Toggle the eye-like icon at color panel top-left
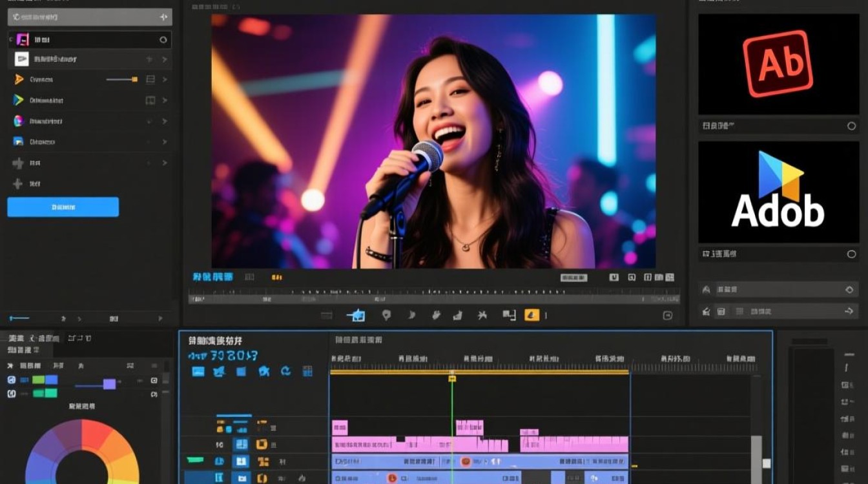 [x=11, y=380]
